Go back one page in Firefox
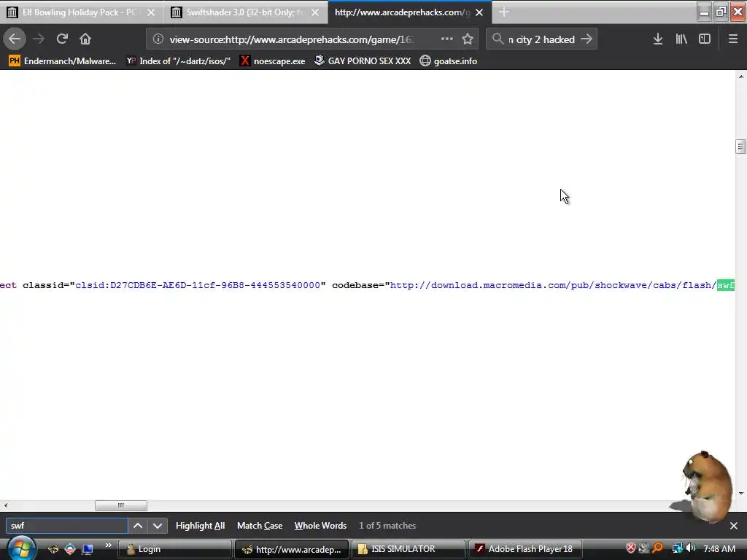The height and width of the screenshot is (560, 747). 15,39
